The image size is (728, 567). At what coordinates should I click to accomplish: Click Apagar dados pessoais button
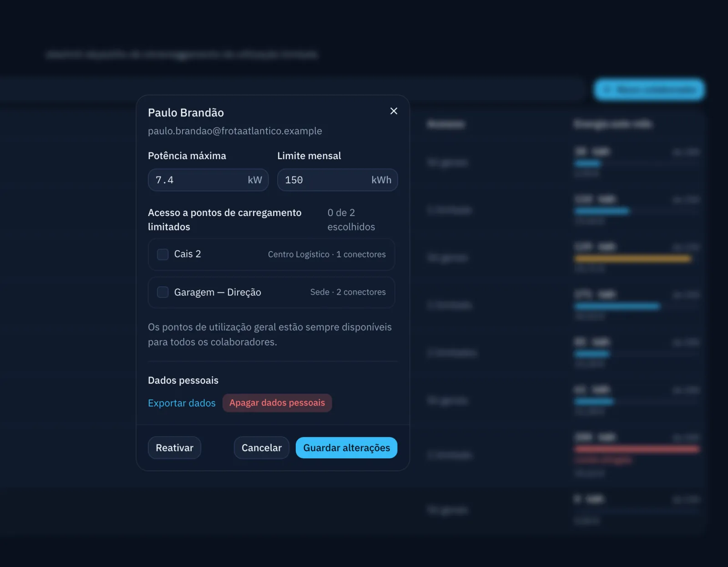click(277, 403)
